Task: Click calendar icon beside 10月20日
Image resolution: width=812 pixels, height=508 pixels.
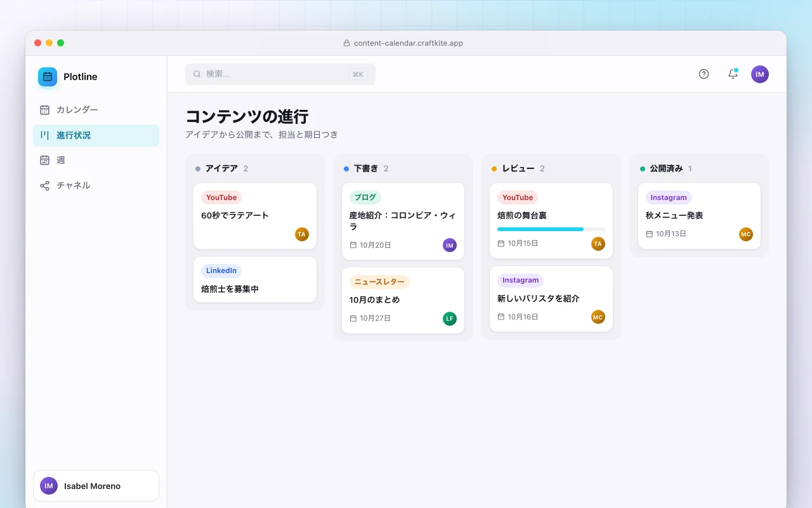Action: [x=353, y=245]
